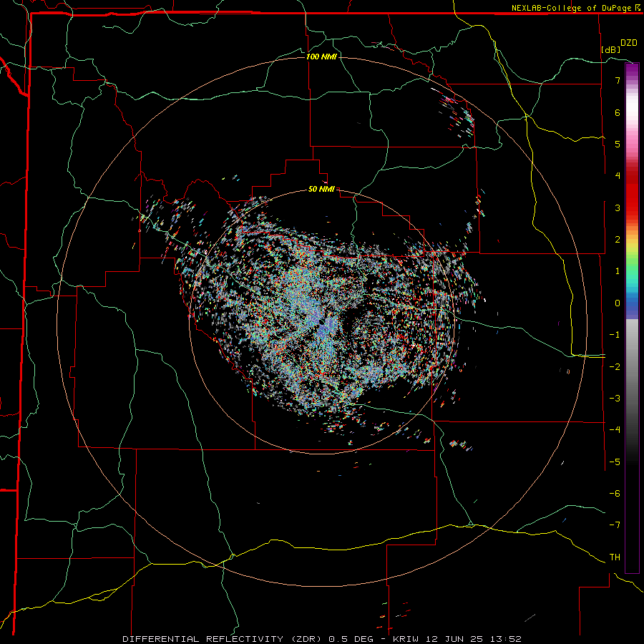Click the 50 NMI range ring label
The width and height of the screenshot is (644, 644).
(x=321, y=189)
